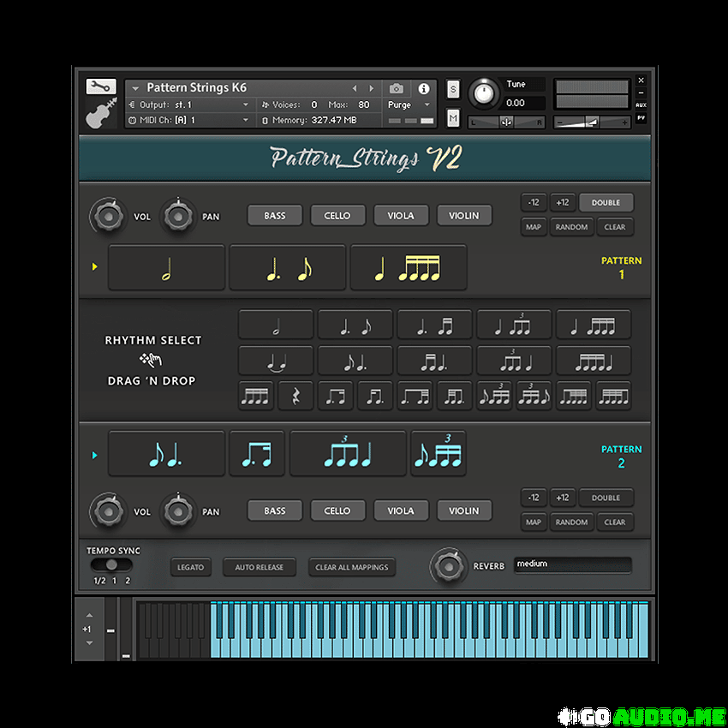Flip the Tempo Sync switch
Screen dimensions: 728x728
click(111, 565)
